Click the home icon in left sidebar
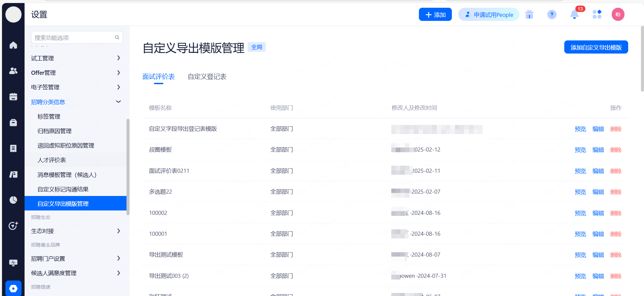 click(x=13, y=45)
